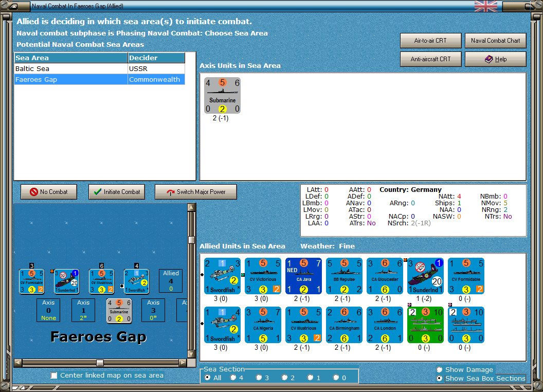Select the CA London unit counter
The height and width of the screenshot is (392, 543).
point(385,325)
